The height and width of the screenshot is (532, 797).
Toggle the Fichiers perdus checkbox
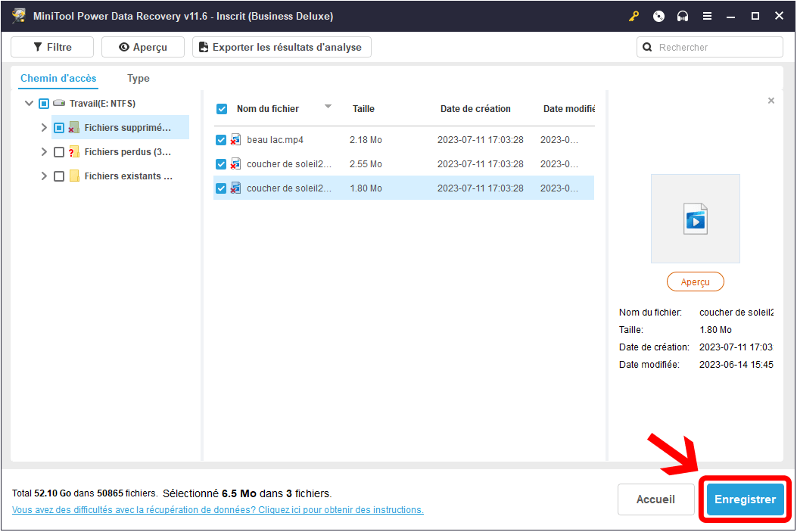pos(59,152)
